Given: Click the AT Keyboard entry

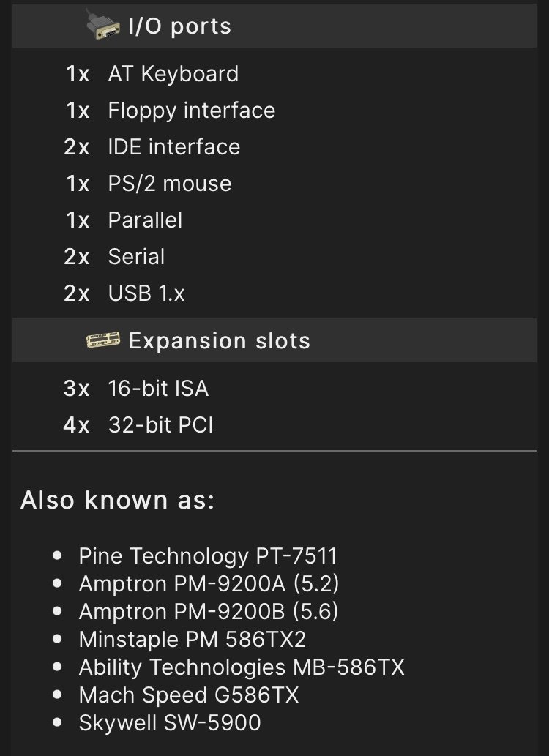Looking at the screenshot, I should [173, 74].
